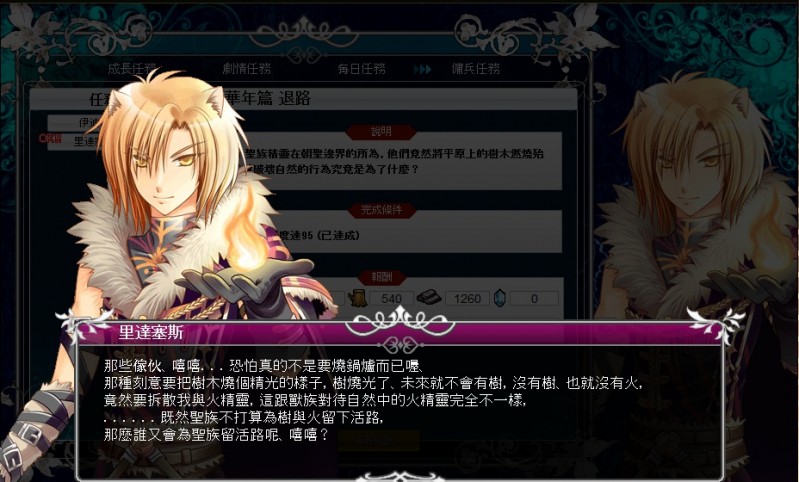
Task: Click the iron ingot reward icon
Action: (x=429, y=297)
